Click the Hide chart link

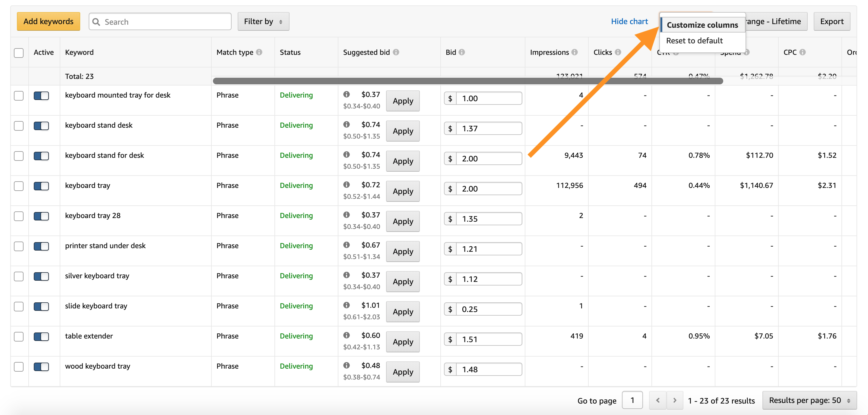coord(629,22)
